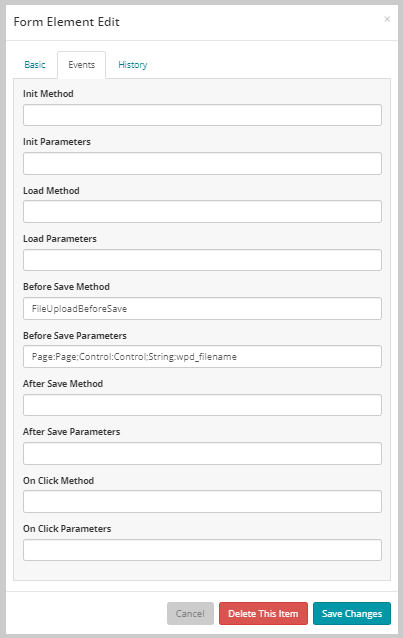Image resolution: width=403 pixels, height=638 pixels.
Task: Select the Events tab
Action: 81,65
